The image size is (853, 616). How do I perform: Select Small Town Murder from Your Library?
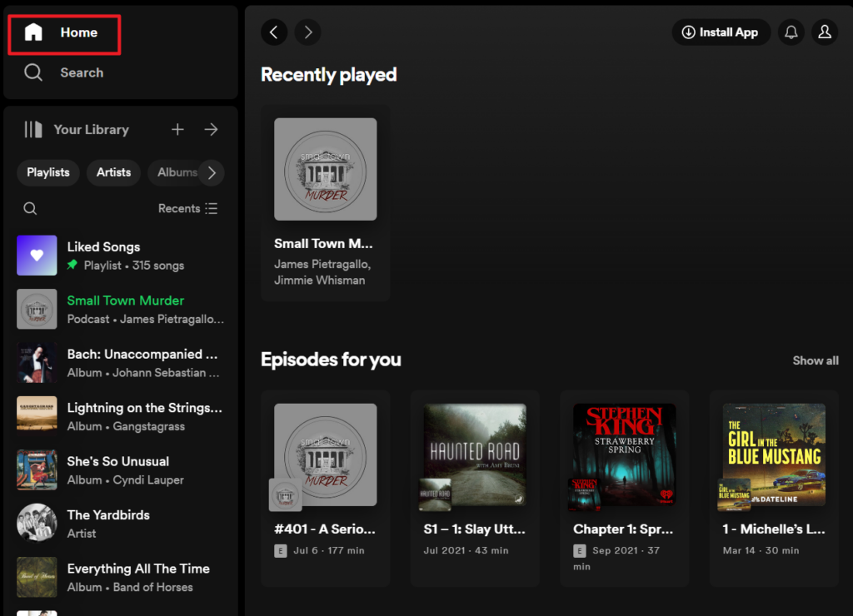(x=125, y=301)
